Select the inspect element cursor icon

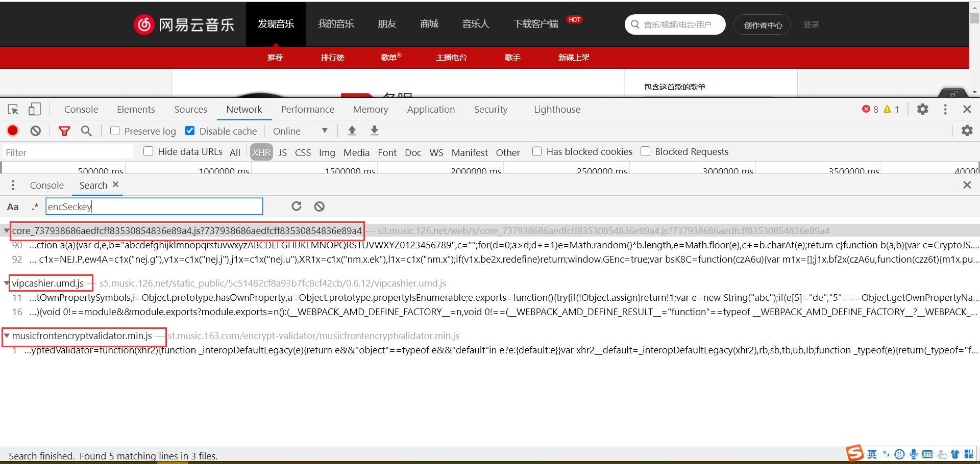tap(13, 109)
